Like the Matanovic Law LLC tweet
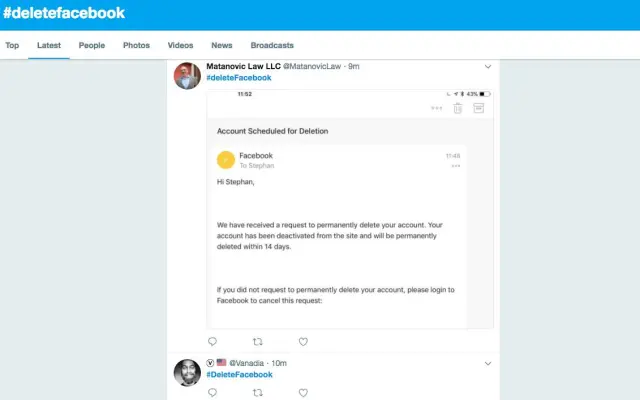 303,342
